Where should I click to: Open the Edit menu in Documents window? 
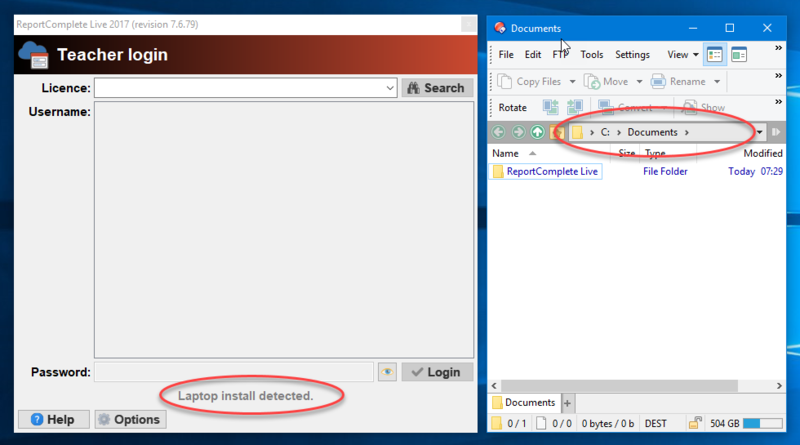point(533,55)
